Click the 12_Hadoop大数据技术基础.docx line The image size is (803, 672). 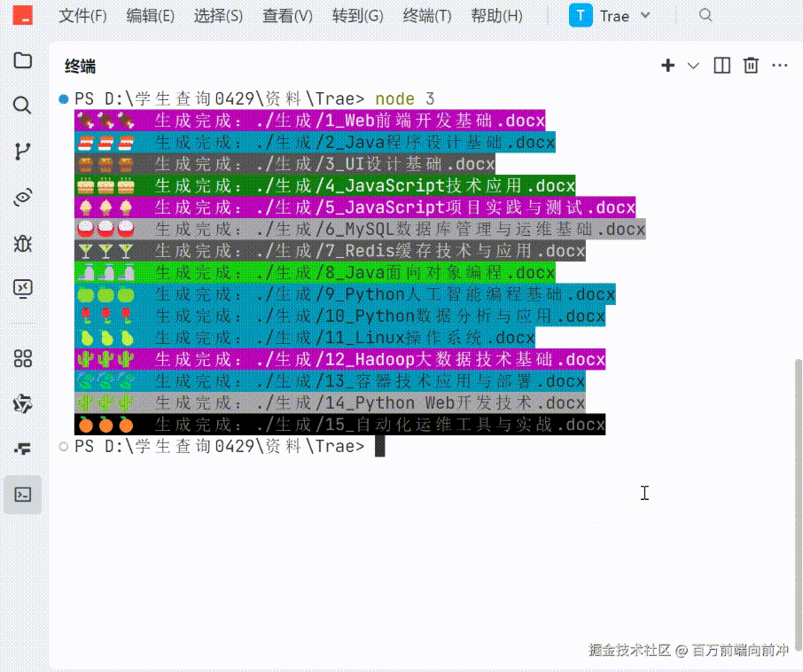(340, 360)
